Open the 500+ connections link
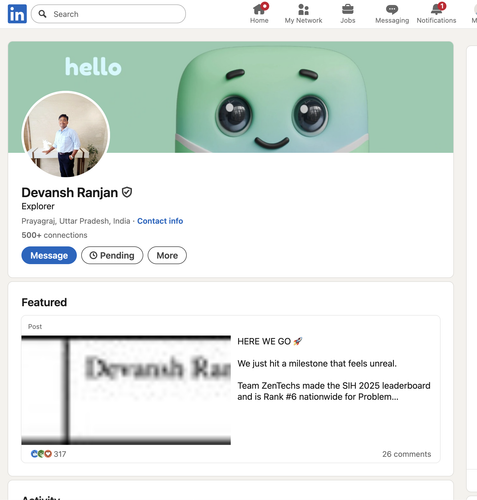 point(54,235)
